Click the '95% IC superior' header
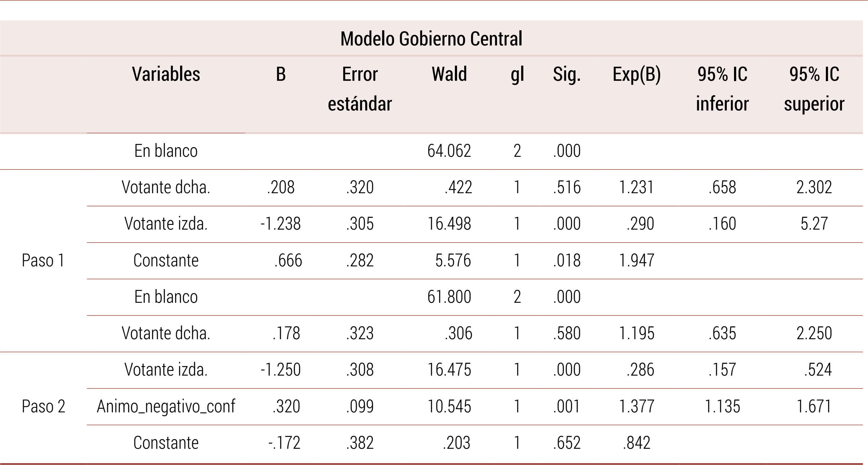Viewport: 868px width, 465px height. point(814,89)
